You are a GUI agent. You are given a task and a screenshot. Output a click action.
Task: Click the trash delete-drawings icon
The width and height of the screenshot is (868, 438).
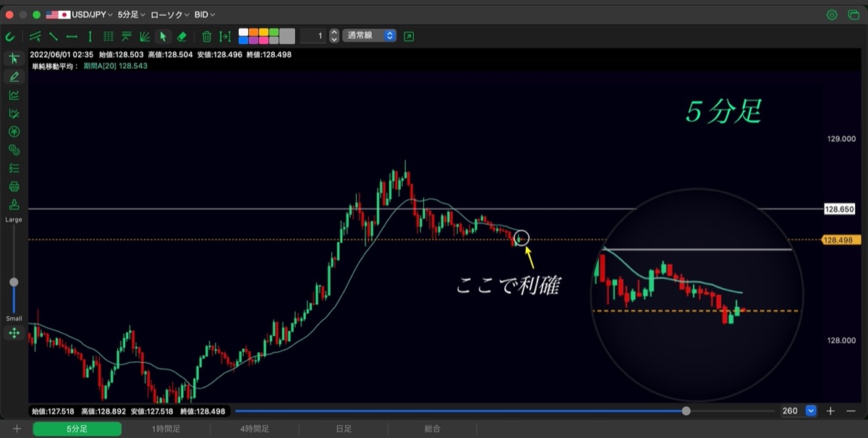tap(207, 36)
